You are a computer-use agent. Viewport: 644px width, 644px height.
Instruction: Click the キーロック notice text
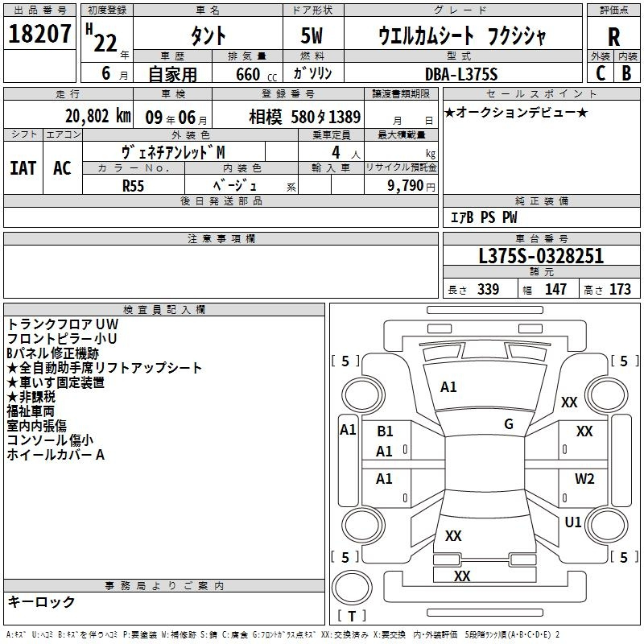pos(42,601)
